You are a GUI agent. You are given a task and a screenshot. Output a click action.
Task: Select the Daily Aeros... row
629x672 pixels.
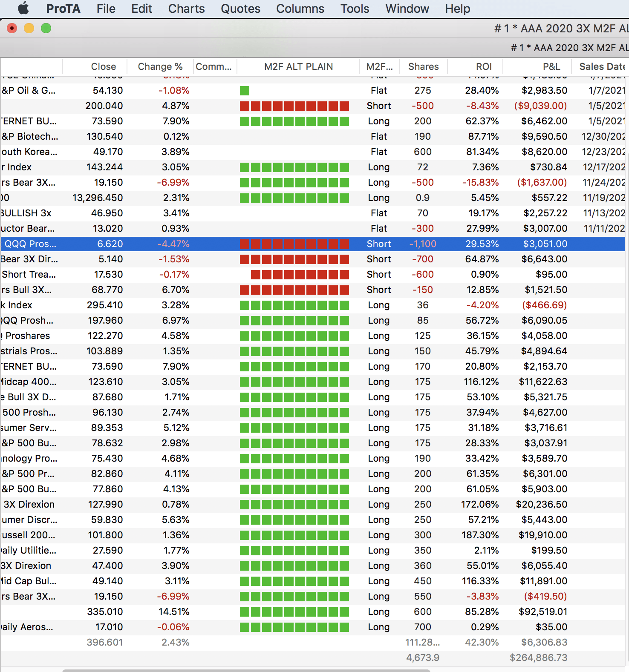point(313,627)
